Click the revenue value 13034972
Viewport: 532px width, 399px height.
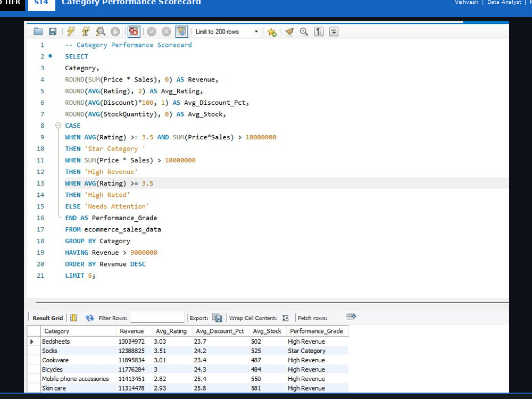(131, 342)
